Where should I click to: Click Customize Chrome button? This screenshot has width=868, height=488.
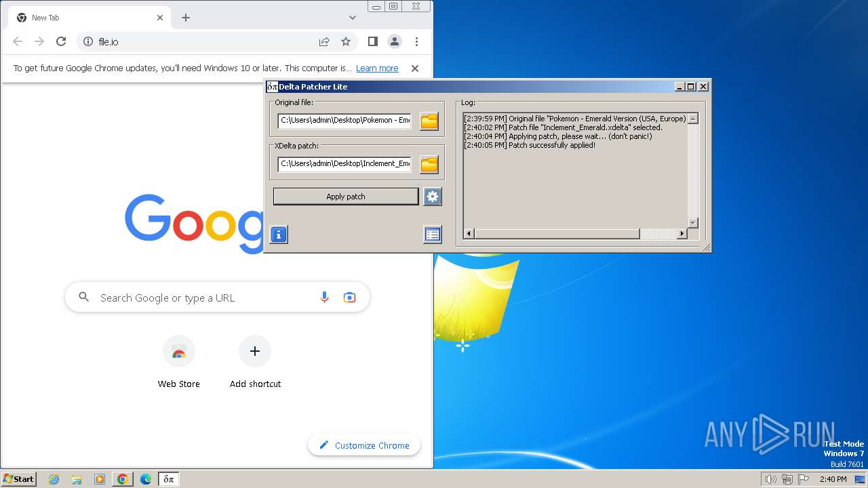point(364,445)
